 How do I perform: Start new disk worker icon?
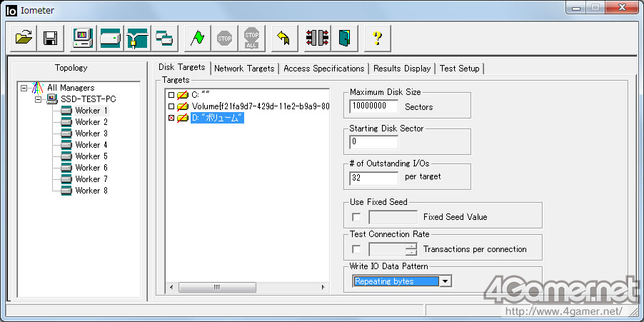tap(111, 38)
